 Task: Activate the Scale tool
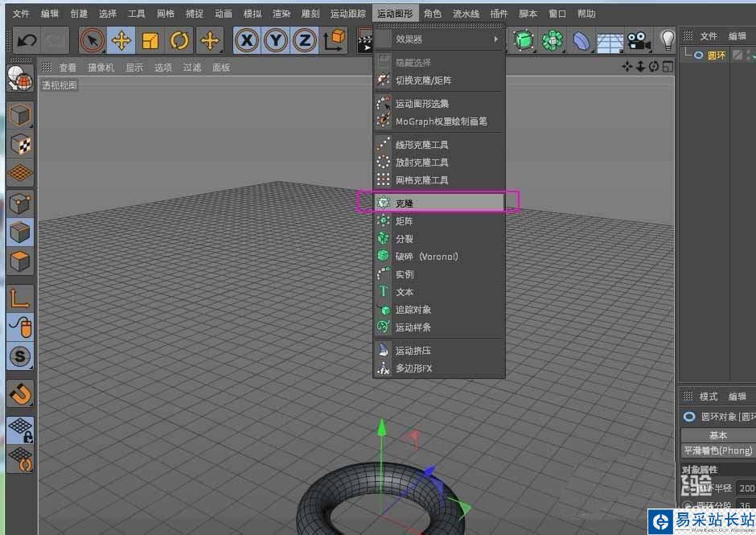click(x=150, y=40)
